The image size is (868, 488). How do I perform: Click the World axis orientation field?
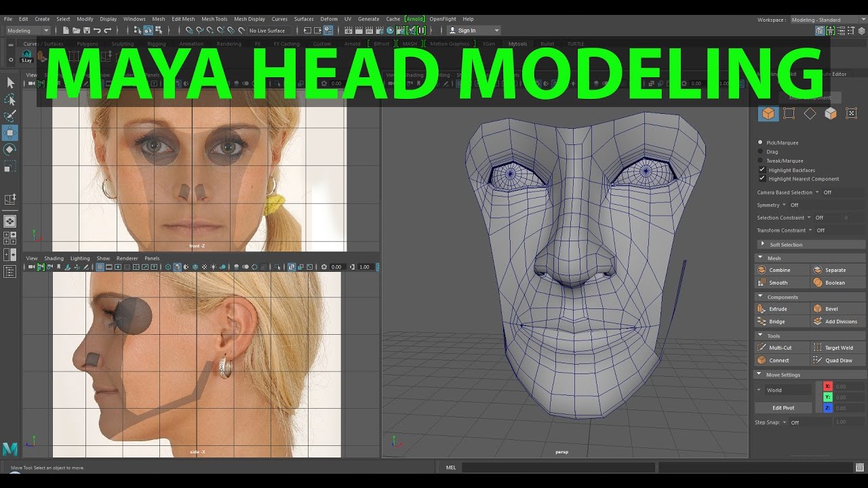[x=787, y=390]
